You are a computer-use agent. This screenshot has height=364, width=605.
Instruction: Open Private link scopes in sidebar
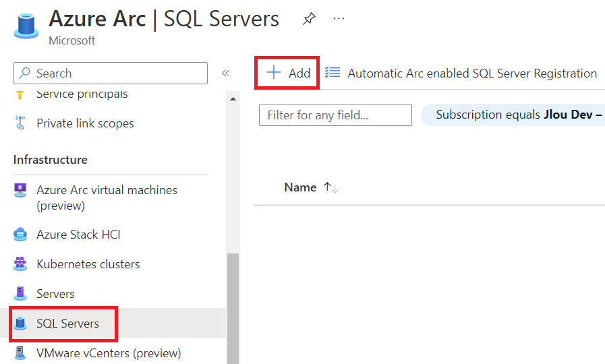coord(85,123)
